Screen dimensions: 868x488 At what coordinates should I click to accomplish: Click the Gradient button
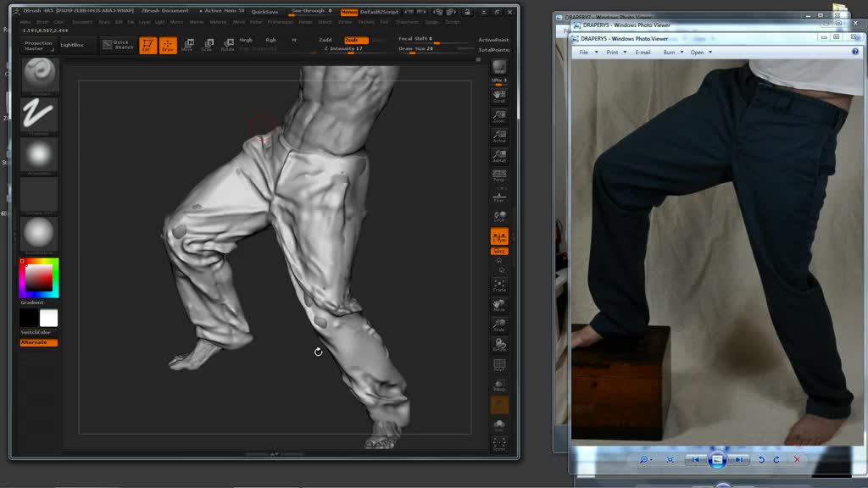click(x=32, y=302)
